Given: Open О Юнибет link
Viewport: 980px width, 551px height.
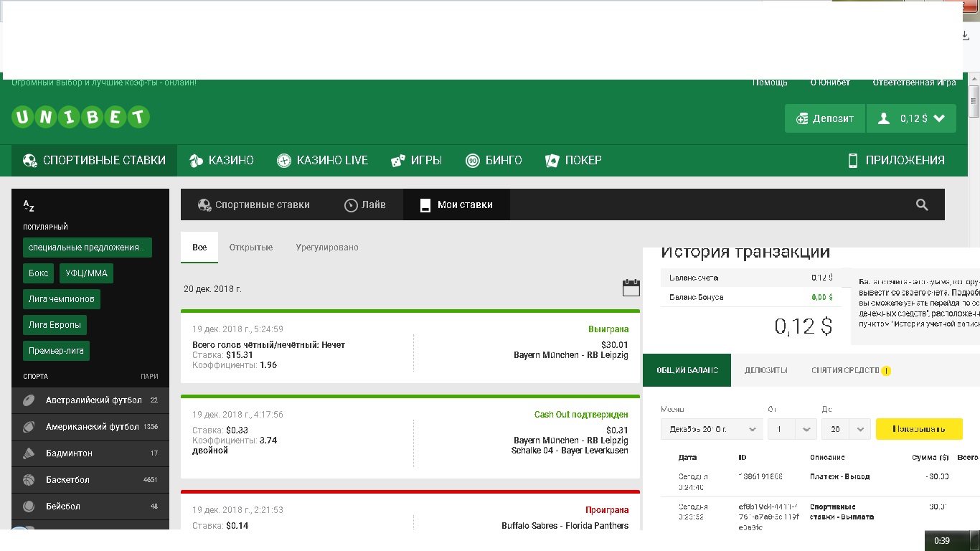Looking at the screenshot, I should [830, 83].
